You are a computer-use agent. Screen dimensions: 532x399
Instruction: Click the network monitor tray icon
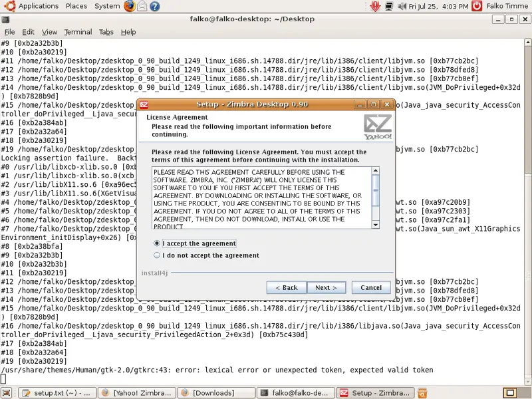[x=389, y=6]
